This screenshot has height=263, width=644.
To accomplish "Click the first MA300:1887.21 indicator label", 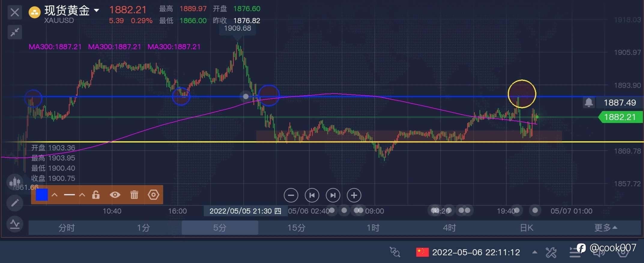I will pos(55,47).
